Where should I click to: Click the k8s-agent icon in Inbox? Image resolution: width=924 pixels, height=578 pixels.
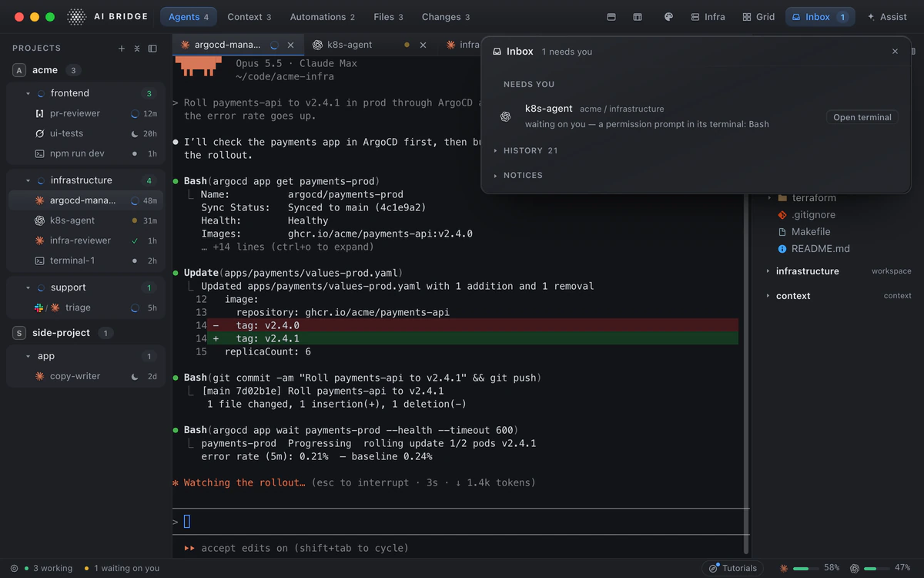(x=506, y=116)
